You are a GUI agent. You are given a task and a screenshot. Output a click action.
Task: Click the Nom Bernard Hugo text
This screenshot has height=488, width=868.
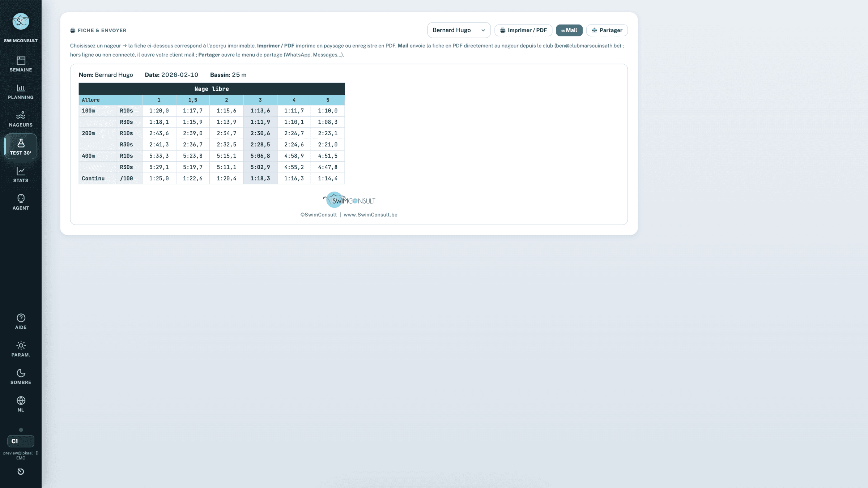(x=106, y=75)
